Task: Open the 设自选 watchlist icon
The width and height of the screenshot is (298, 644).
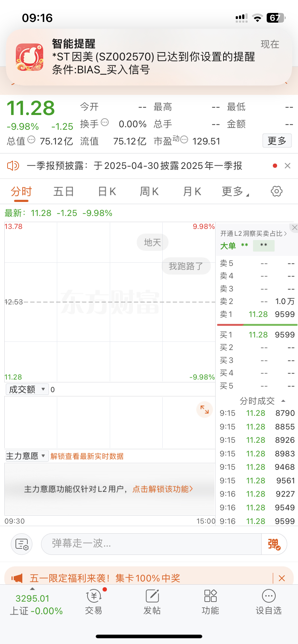Action: pyautogui.click(x=269, y=602)
